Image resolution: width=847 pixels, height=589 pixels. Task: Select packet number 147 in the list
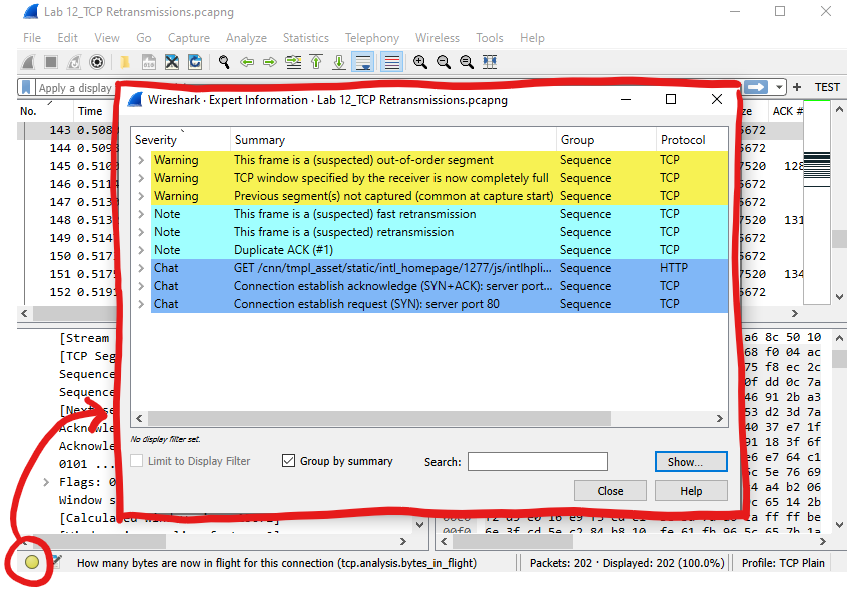(x=67, y=202)
